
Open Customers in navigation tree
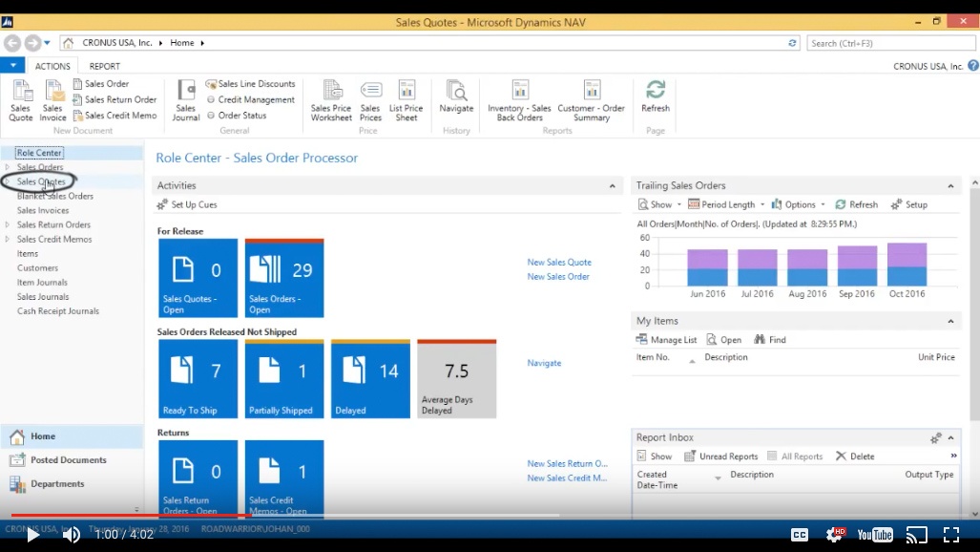37,267
